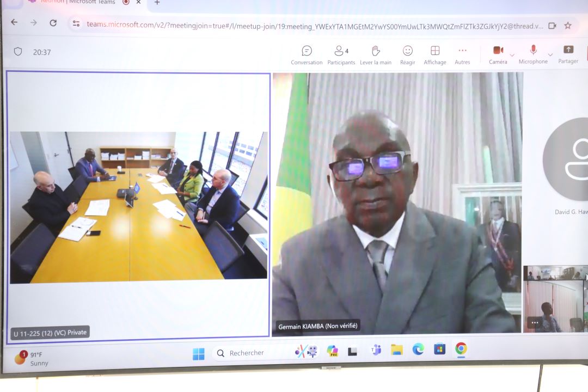
Task: Select the Microsoft Teams browser tab
Action: coord(76,2)
